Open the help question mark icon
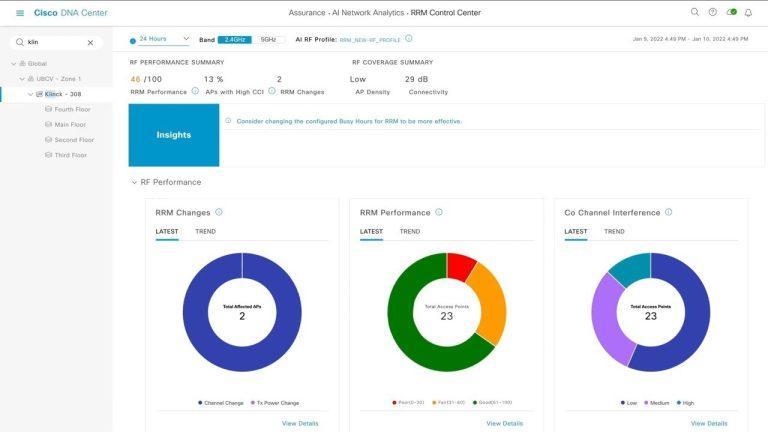768x432 pixels. (713, 12)
